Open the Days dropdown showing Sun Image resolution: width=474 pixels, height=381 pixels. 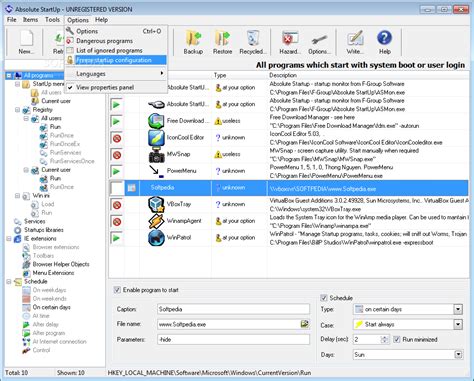pos(458,355)
